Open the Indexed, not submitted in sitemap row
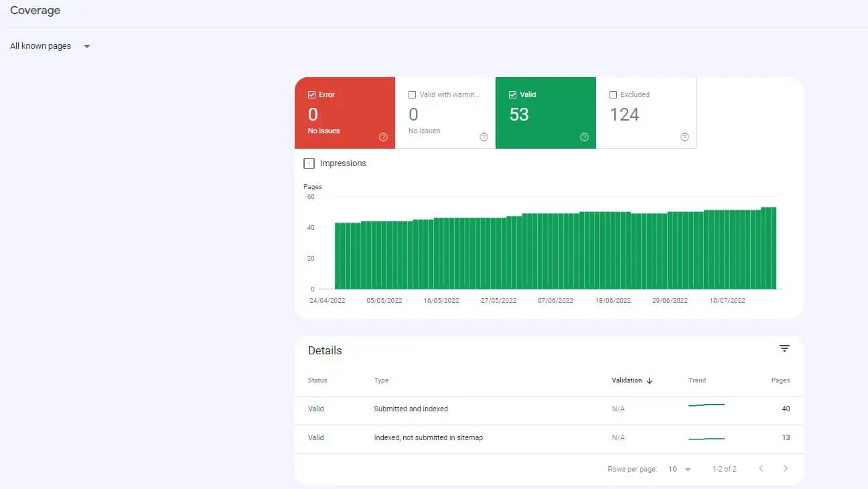The image size is (868, 489). click(549, 438)
